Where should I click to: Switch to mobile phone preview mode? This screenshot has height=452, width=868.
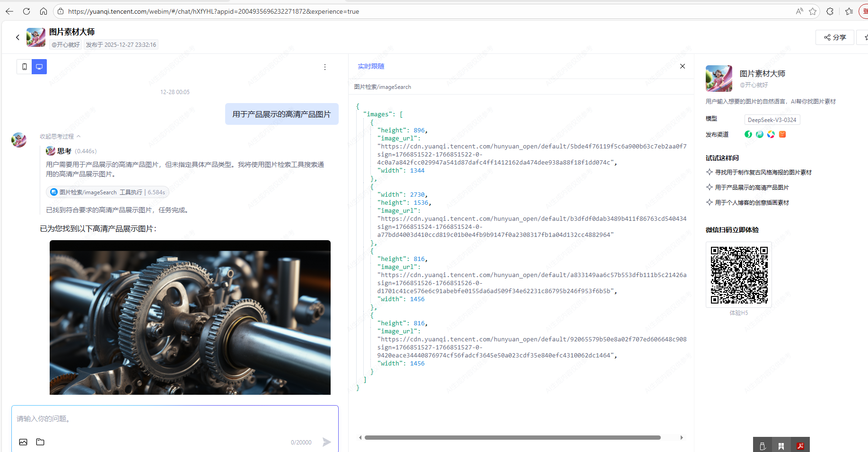[x=24, y=67]
